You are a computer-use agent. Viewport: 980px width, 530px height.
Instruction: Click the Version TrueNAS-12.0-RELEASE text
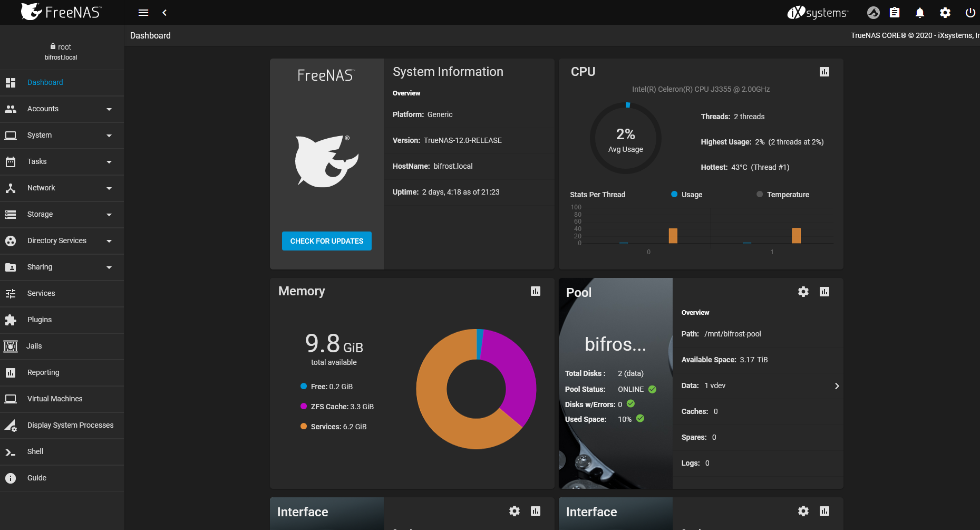[x=447, y=140]
